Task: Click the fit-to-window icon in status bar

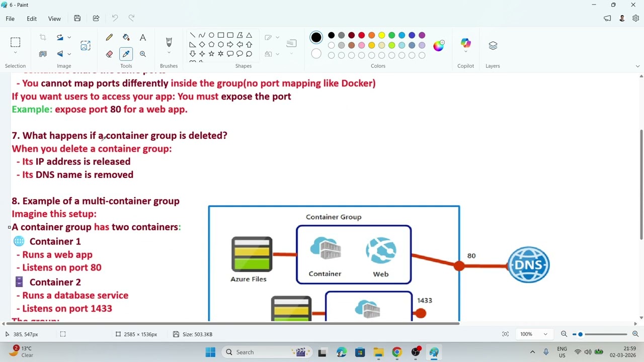Action: coord(505,334)
